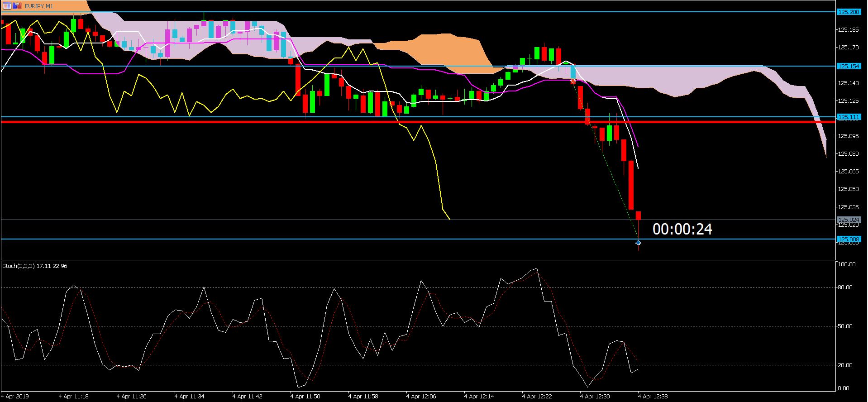Click the 50.00 stochastic scale value
The image size is (868, 402).
[845, 326]
